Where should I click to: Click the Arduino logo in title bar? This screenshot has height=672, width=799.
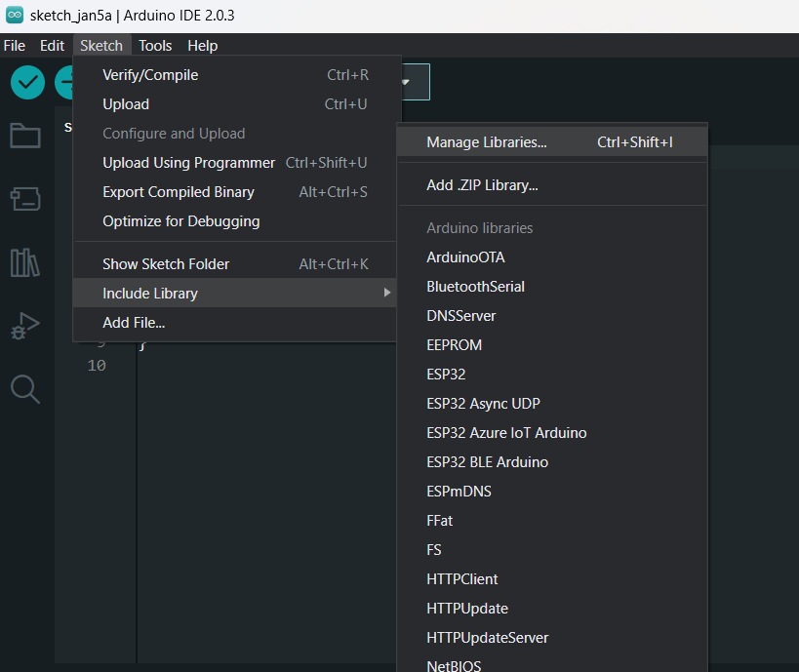point(15,16)
